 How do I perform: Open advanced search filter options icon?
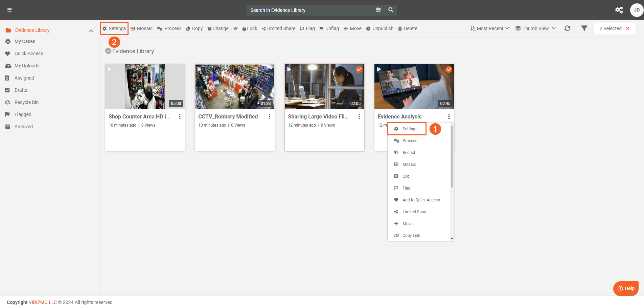[x=378, y=10]
